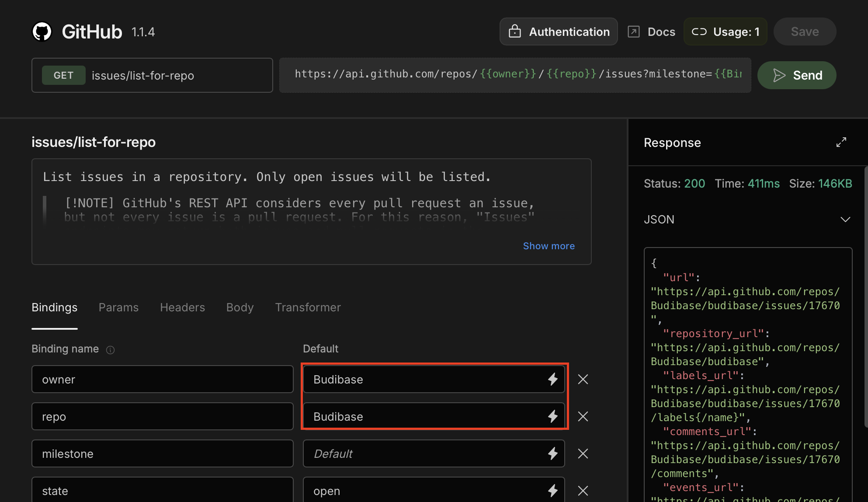
Task: Open the GET issues/list-for-repo query selector
Action: tap(152, 75)
